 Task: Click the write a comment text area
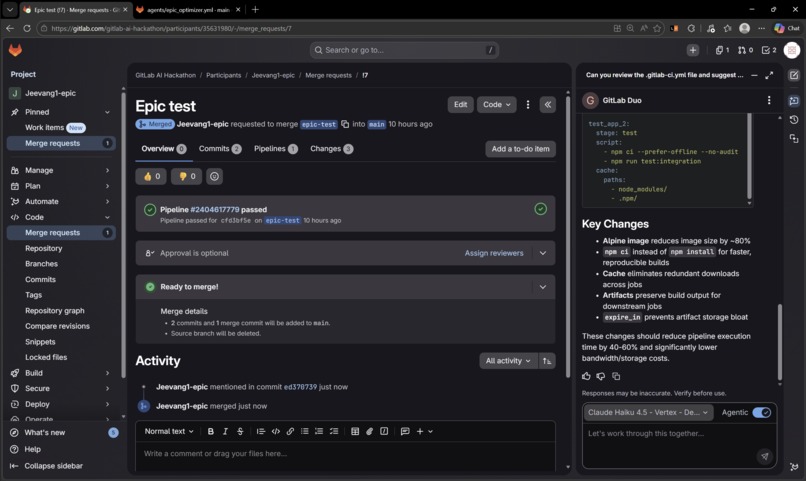coord(345,457)
